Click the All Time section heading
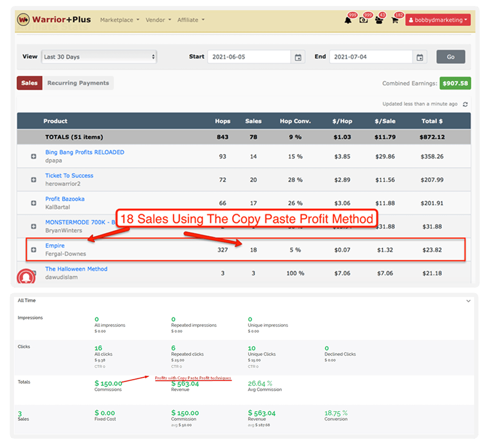489x448 pixels. (x=26, y=300)
